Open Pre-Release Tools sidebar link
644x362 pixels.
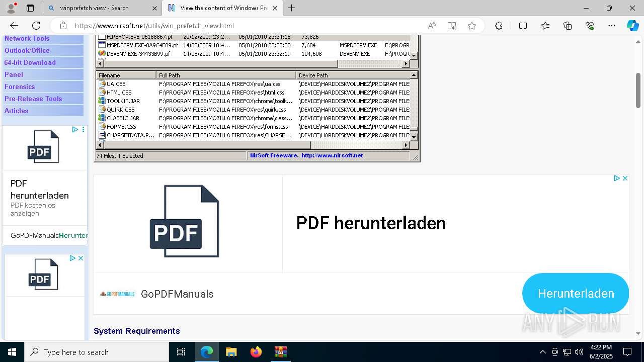pos(33,99)
